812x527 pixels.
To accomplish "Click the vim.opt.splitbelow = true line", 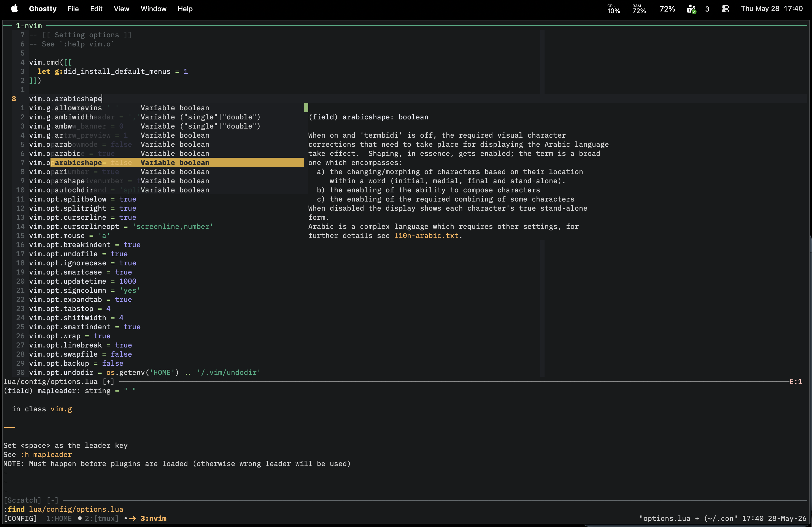I will click(82, 199).
